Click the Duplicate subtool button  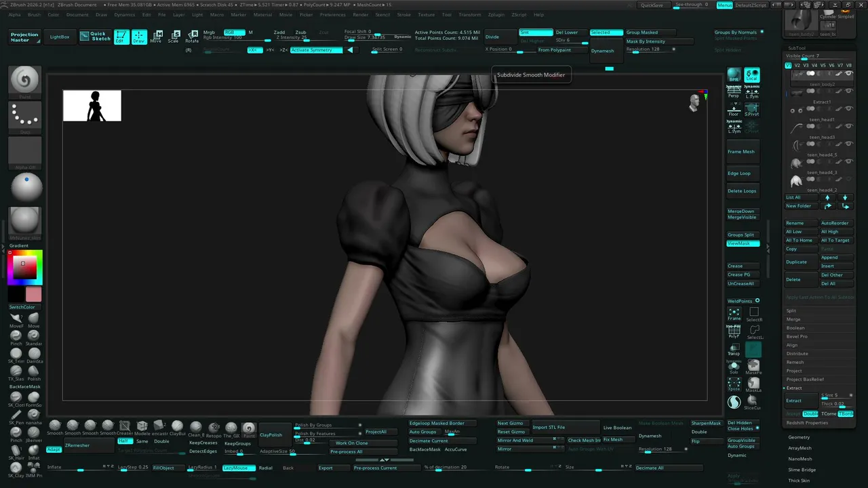801,262
